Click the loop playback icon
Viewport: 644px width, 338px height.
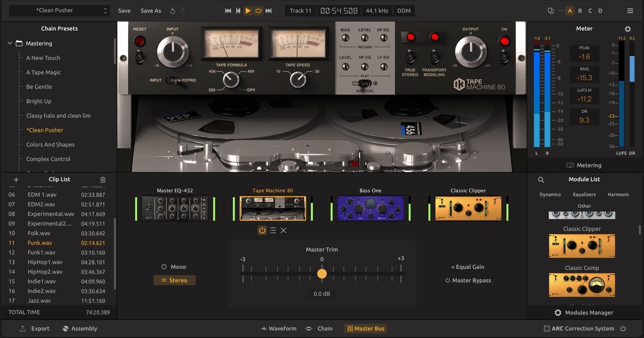[258, 11]
